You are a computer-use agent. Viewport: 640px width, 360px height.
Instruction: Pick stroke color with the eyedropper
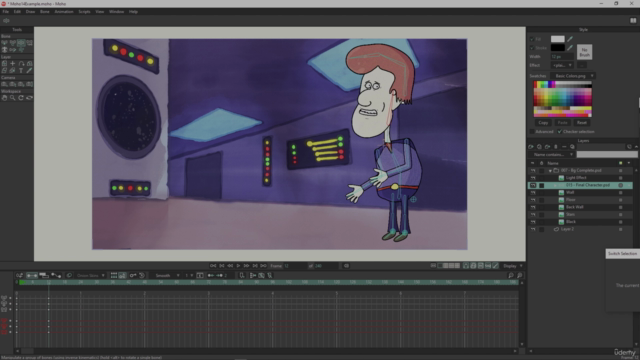coord(570,48)
